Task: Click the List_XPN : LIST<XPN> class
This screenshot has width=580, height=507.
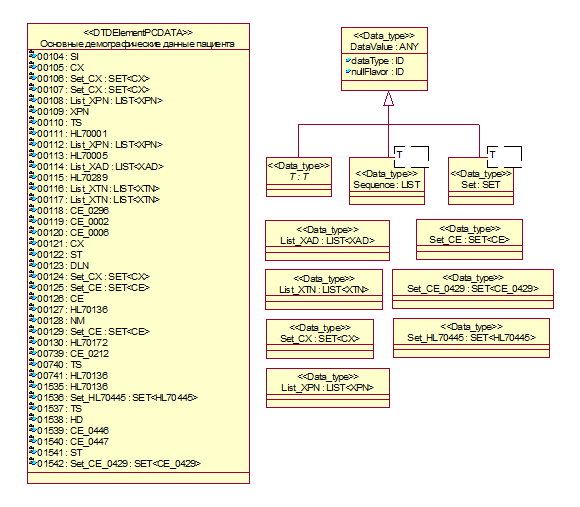Action: pos(328,388)
